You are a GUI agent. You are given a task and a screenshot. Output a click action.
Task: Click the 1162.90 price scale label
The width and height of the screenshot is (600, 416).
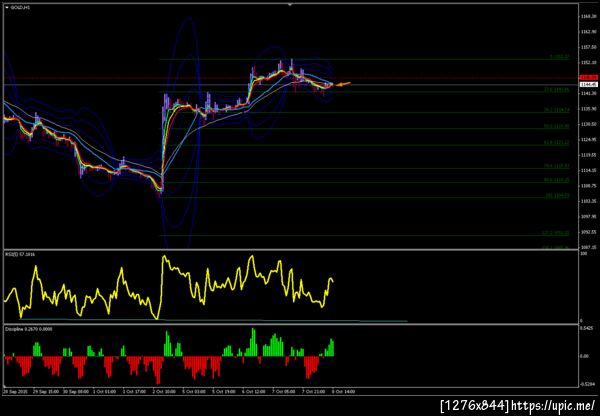pos(587,31)
